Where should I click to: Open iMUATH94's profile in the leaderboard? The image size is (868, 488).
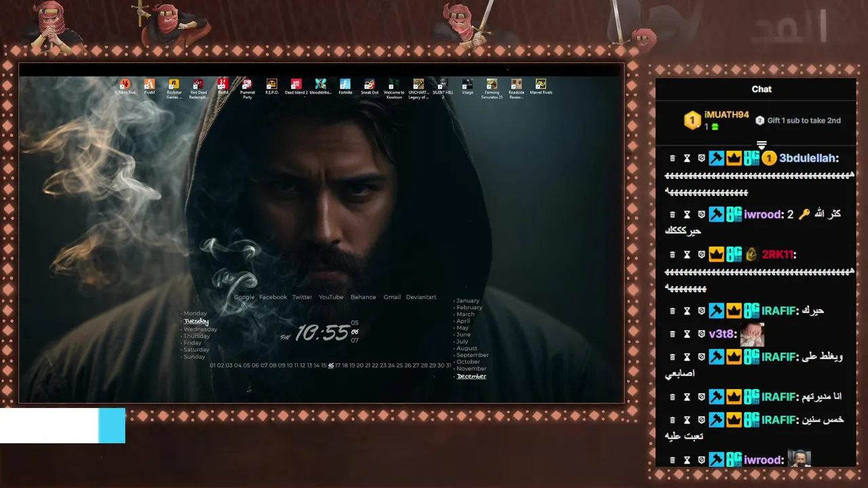pos(726,115)
